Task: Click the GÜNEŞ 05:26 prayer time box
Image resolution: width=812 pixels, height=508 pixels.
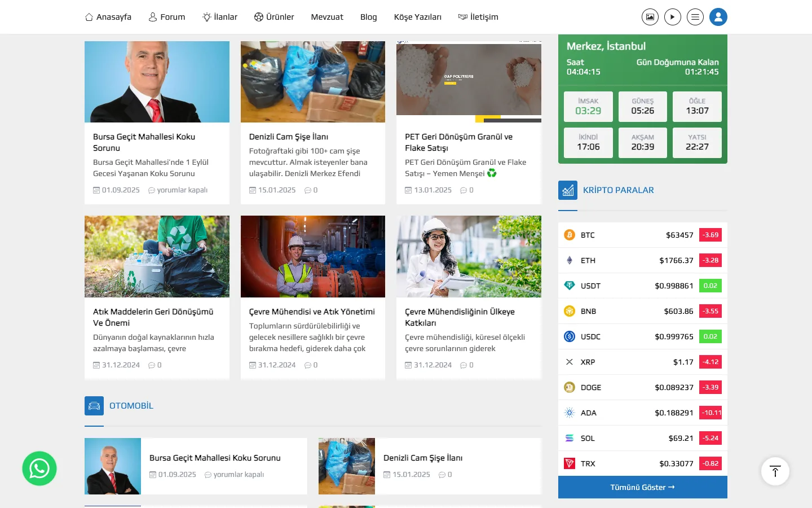Action: (643, 107)
